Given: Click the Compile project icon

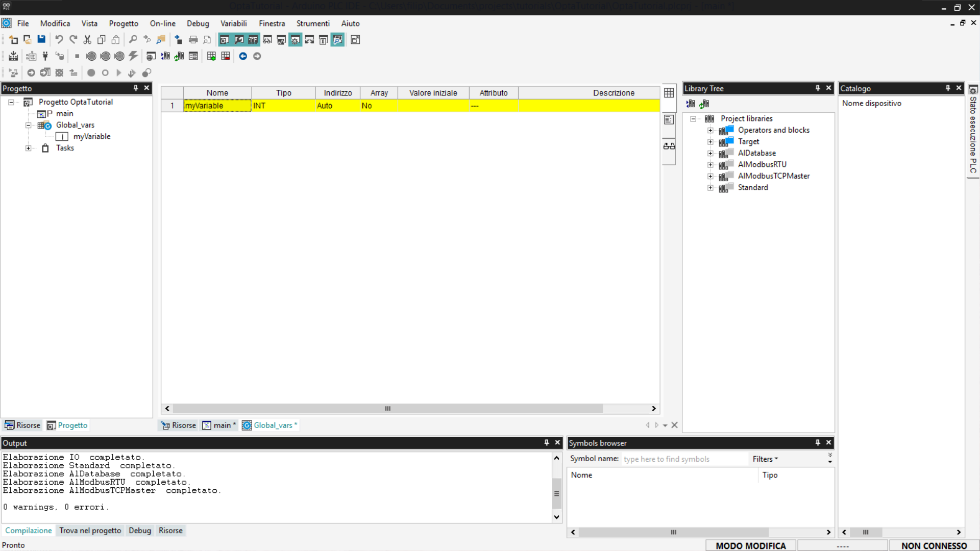Looking at the screenshot, I should point(13,56).
